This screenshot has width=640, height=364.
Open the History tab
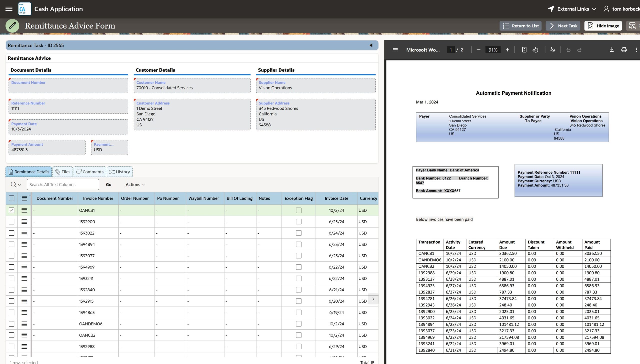click(x=119, y=172)
